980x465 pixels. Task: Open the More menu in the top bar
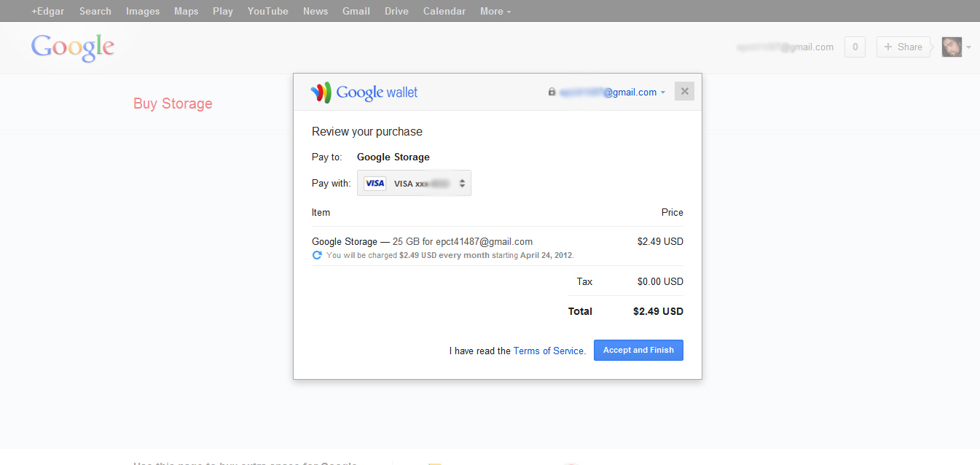coord(495,11)
